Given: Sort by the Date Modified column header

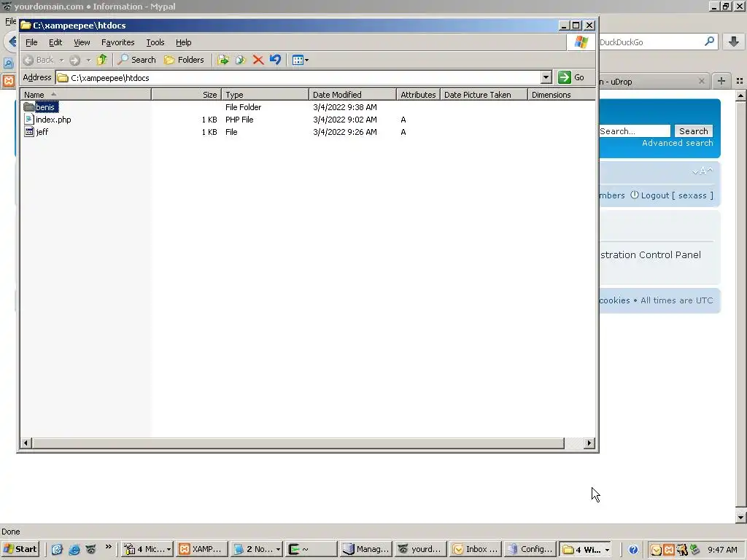Looking at the screenshot, I should 352,95.
